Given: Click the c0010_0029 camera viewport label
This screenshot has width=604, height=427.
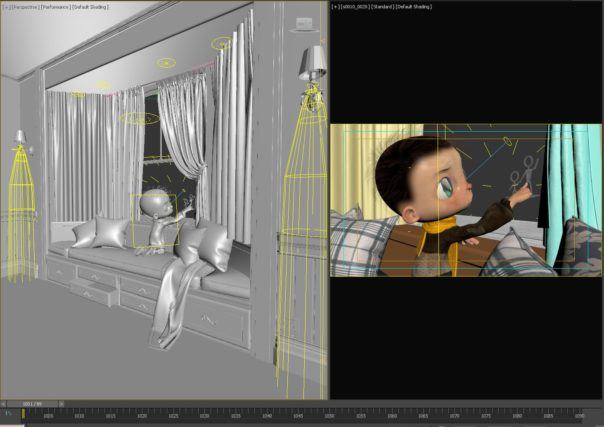Looking at the screenshot, I should [353, 5].
